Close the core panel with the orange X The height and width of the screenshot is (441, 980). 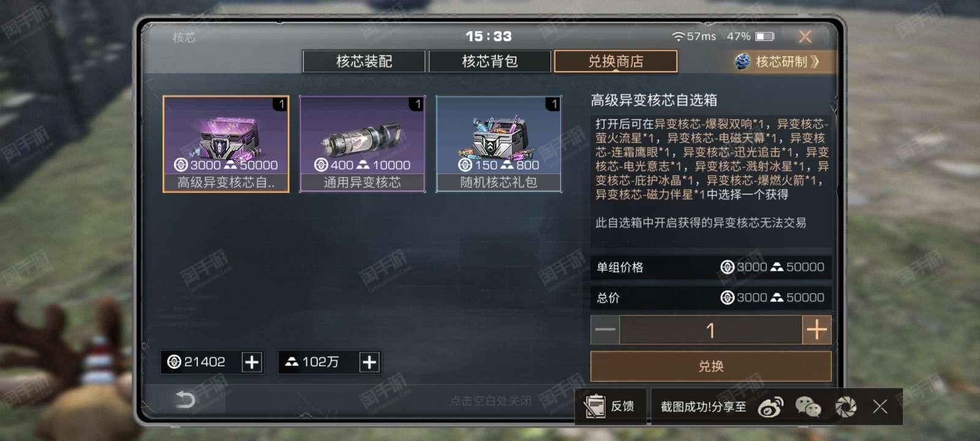[805, 37]
